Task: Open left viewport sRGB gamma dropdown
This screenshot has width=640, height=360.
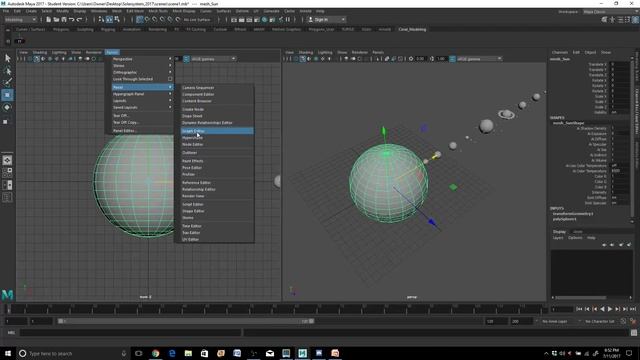Action: tap(213, 59)
